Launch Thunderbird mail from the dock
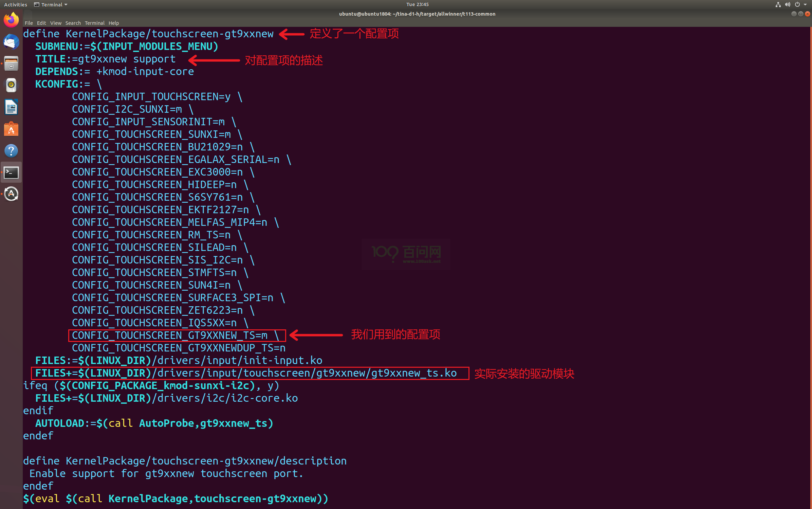Image resolution: width=812 pixels, height=509 pixels. pyautogui.click(x=11, y=42)
